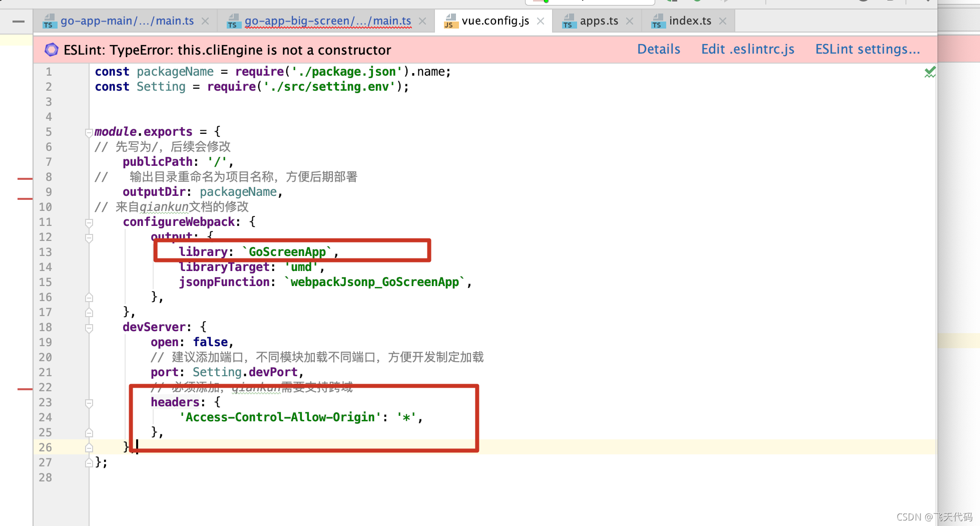Screen dimensions: 980x526
Task: Click line number 28 in gutter
Action: point(46,477)
